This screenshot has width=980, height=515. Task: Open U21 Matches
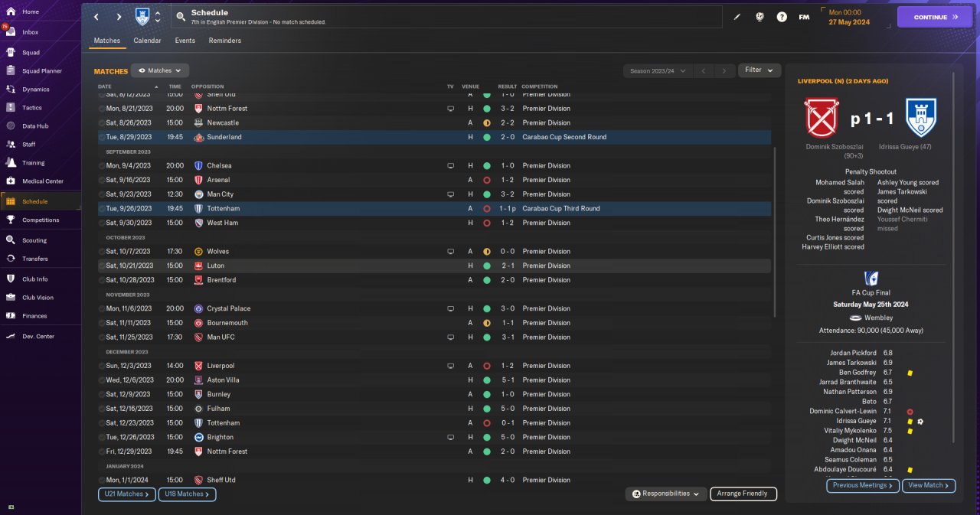tap(127, 494)
